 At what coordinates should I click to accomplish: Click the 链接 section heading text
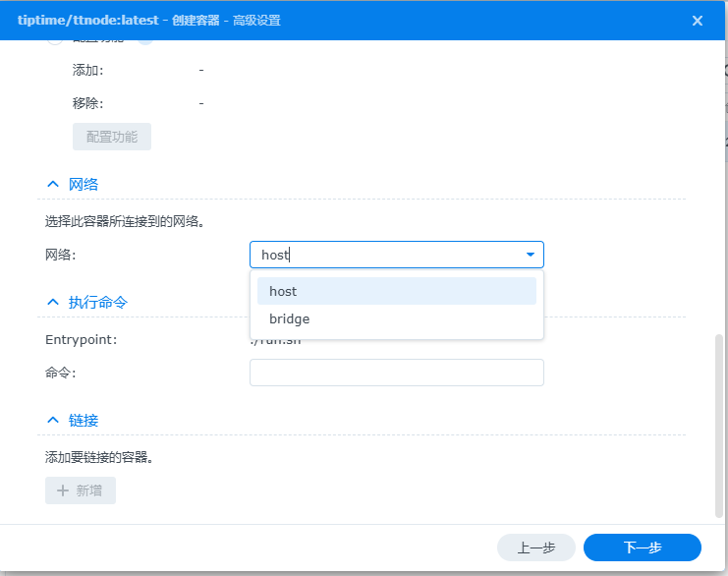coord(84,420)
